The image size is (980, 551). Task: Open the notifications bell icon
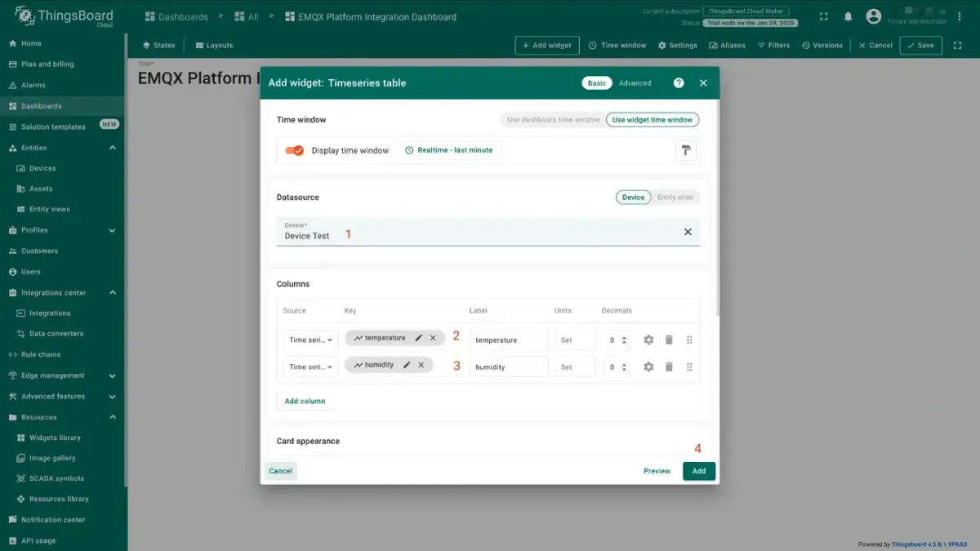tap(847, 16)
